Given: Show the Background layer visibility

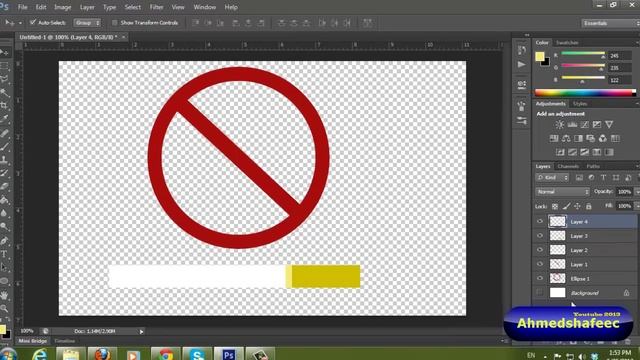Looking at the screenshot, I should (540, 292).
